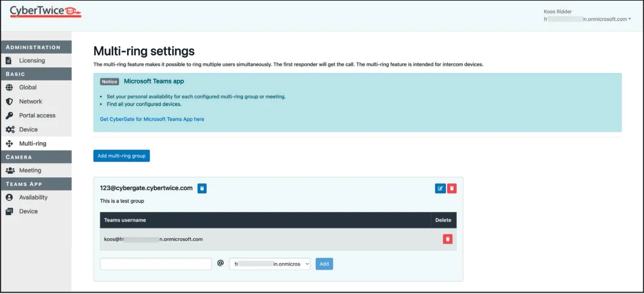Copy the 123@cybergate.cybertwice.com address with clipboard icon
Image resolution: width=644 pixels, height=294 pixels.
click(202, 188)
